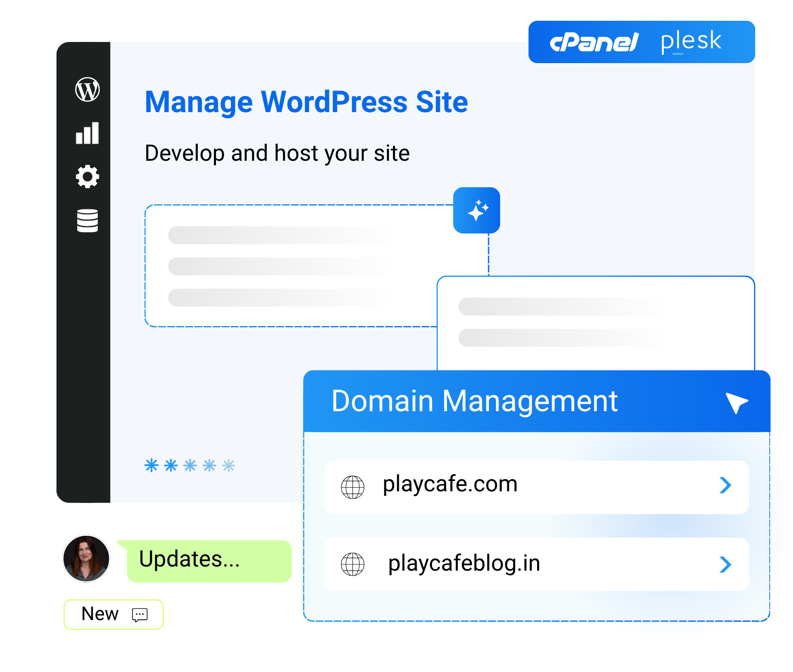Viewport: 793px width, 672px height.
Task: Expand details for playcafe.com domain
Action: [725, 485]
